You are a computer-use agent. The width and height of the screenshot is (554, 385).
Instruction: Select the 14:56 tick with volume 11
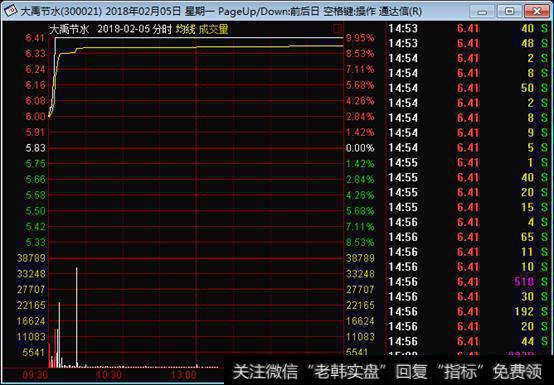point(468,251)
